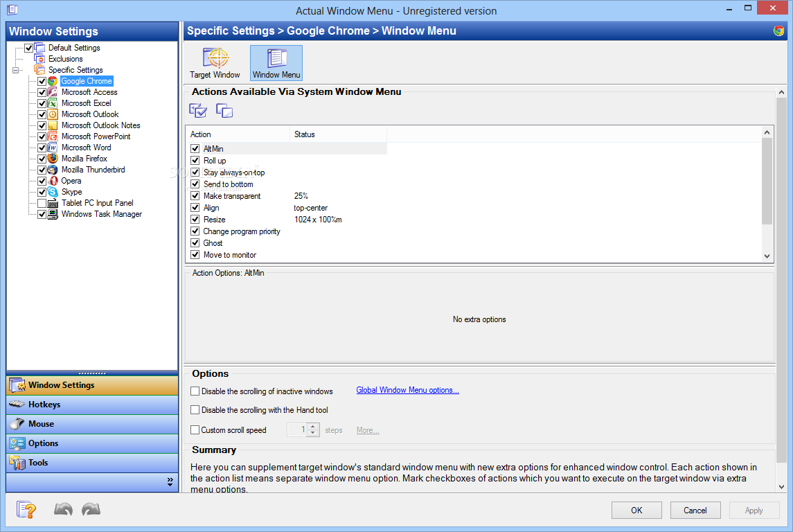Click the Apply button
This screenshot has height=532, width=793.
pyautogui.click(x=754, y=511)
